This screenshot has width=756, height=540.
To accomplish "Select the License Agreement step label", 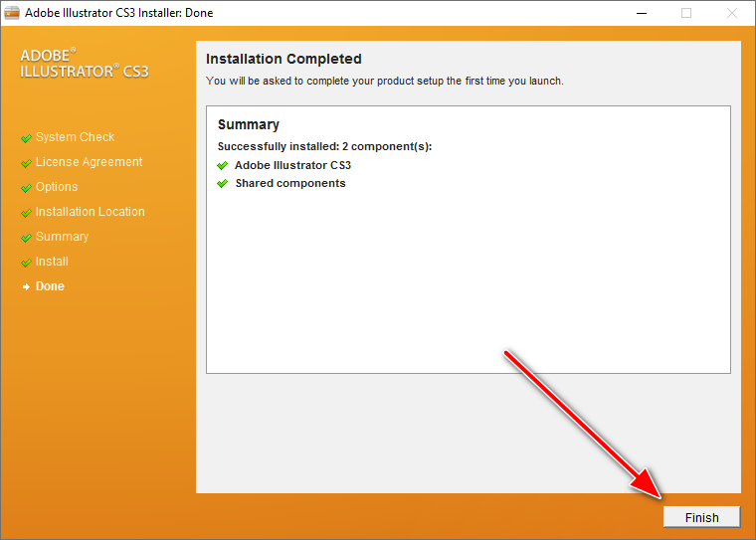I will [89, 162].
